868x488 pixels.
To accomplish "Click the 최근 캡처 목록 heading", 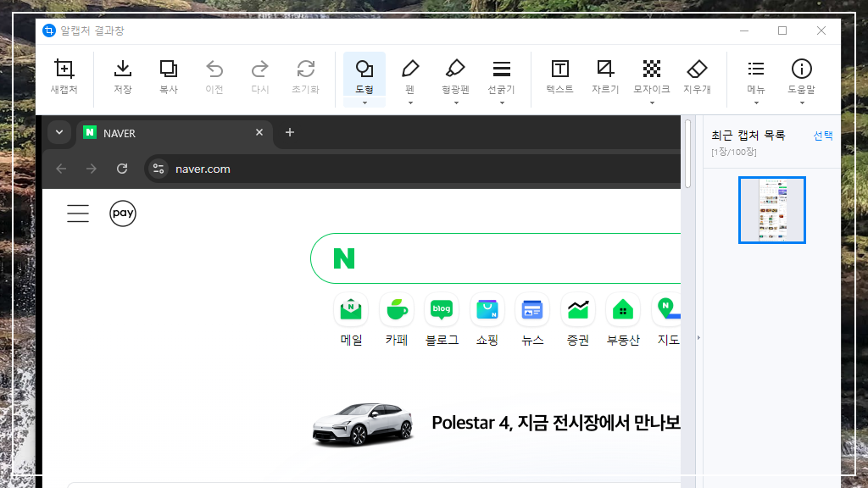I will pyautogui.click(x=748, y=135).
